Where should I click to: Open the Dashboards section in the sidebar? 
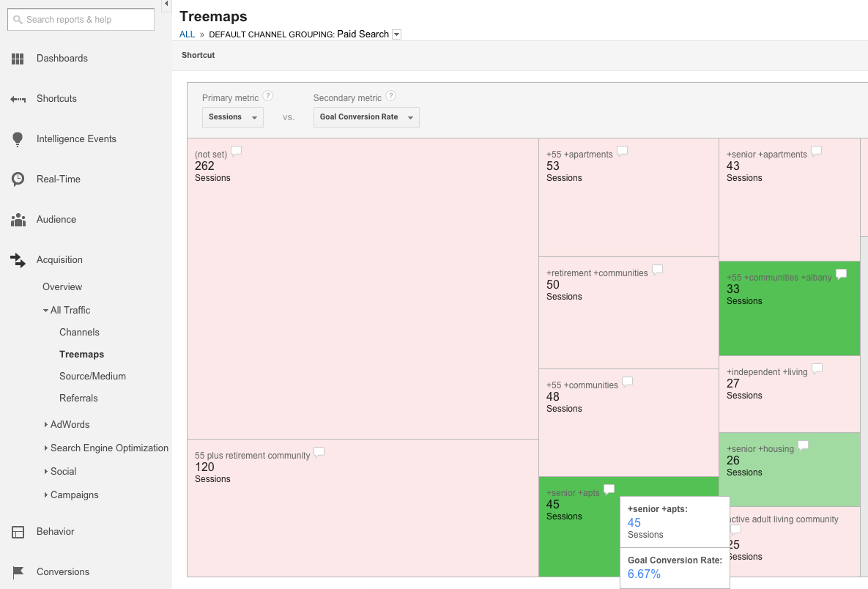(x=62, y=58)
